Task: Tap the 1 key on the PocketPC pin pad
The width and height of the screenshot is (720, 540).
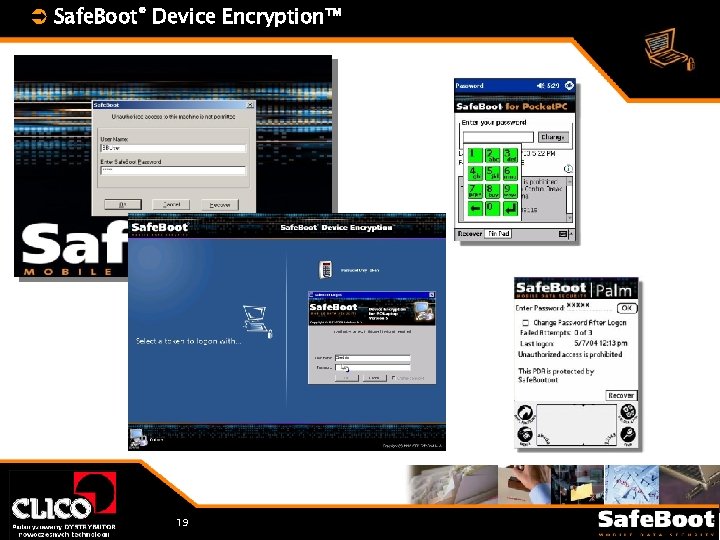Action: coord(475,155)
